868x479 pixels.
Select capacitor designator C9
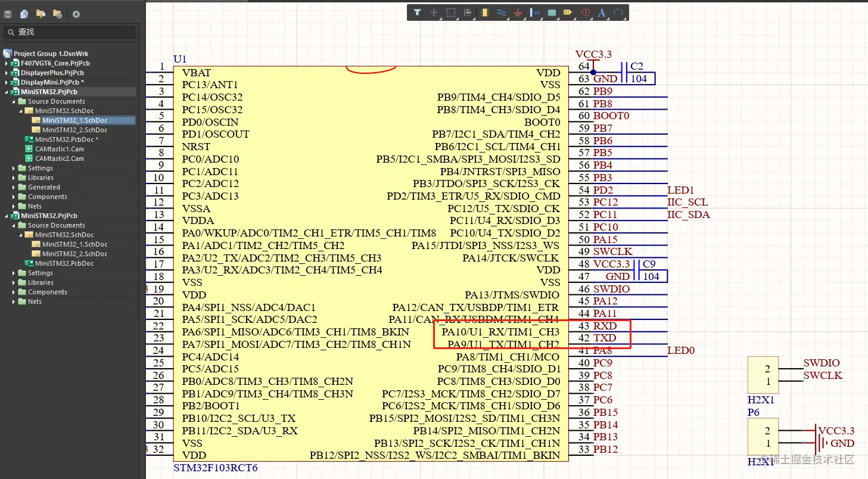[x=649, y=264]
